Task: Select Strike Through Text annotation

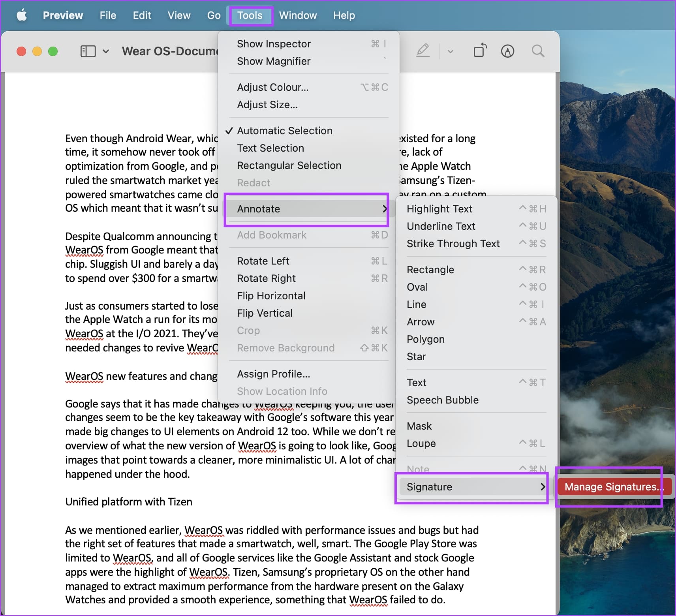Action: 476,244
